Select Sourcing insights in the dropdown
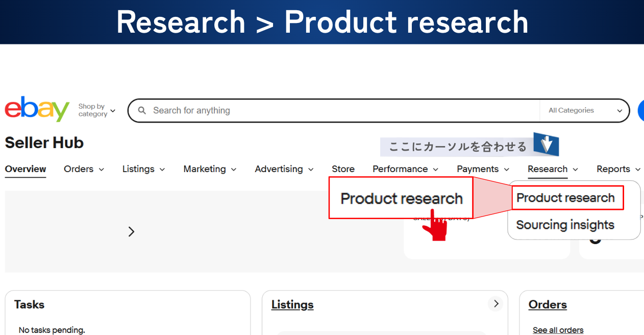Image resolution: width=644 pixels, height=335 pixels. coord(565,225)
